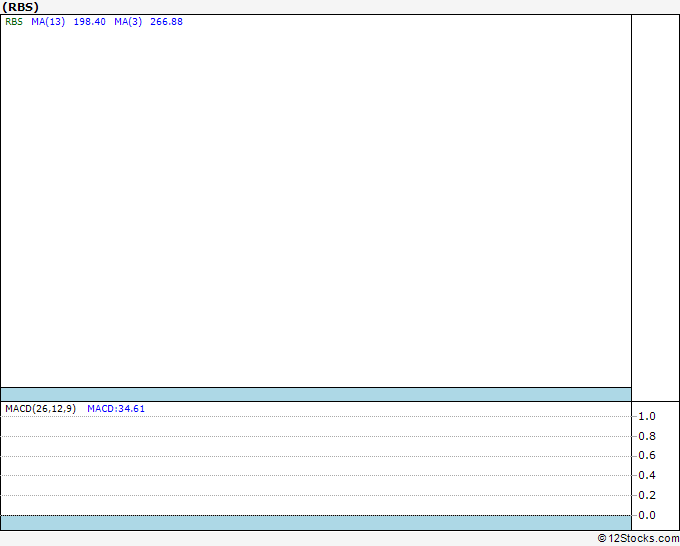Click the 1.0 axis label
Image resolution: width=680 pixels, height=546 pixels.
point(647,416)
